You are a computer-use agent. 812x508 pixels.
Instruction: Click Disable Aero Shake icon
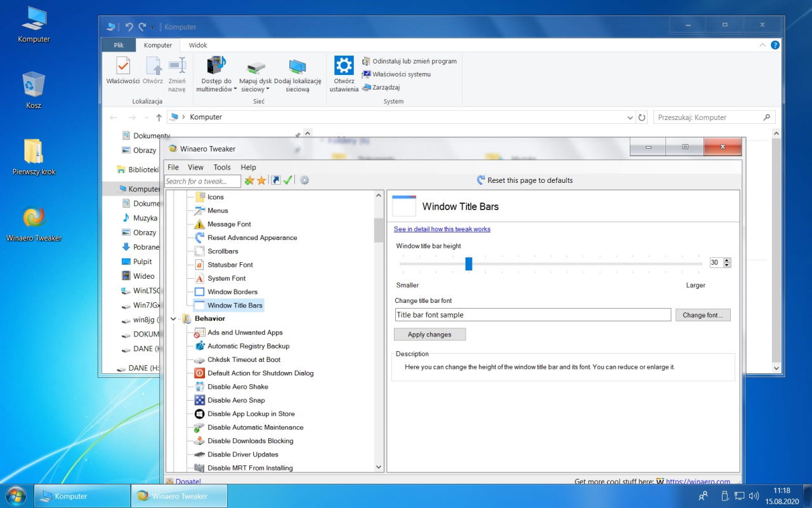tap(200, 387)
